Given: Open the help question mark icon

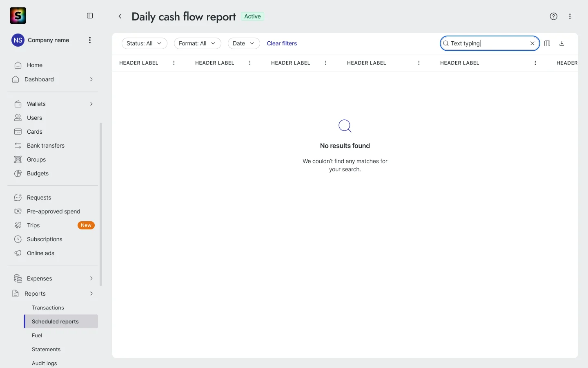Looking at the screenshot, I should [554, 16].
